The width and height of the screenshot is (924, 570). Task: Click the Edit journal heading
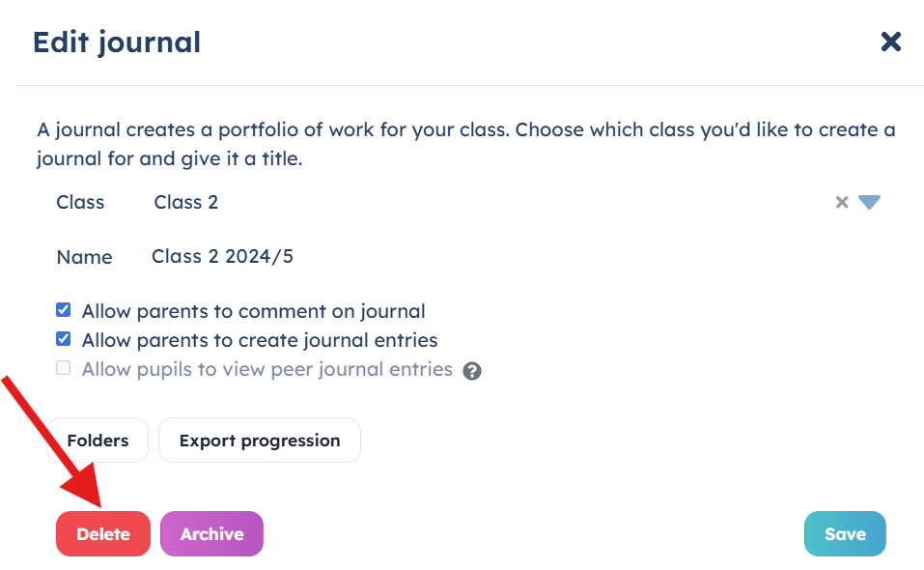tap(117, 43)
